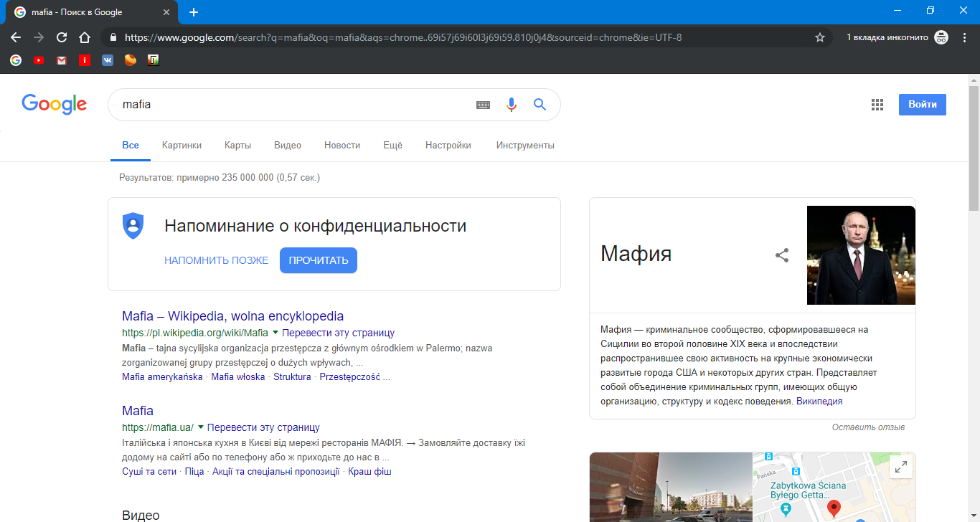
Task: Open the Chrome three-dot menu
Action: (x=964, y=37)
